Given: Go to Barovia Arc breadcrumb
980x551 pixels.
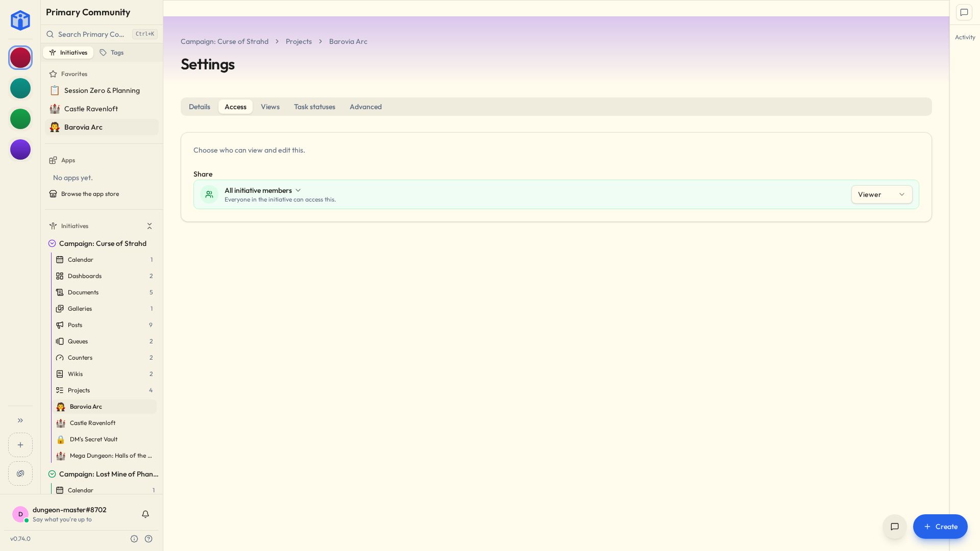Looking at the screenshot, I should click(348, 41).
